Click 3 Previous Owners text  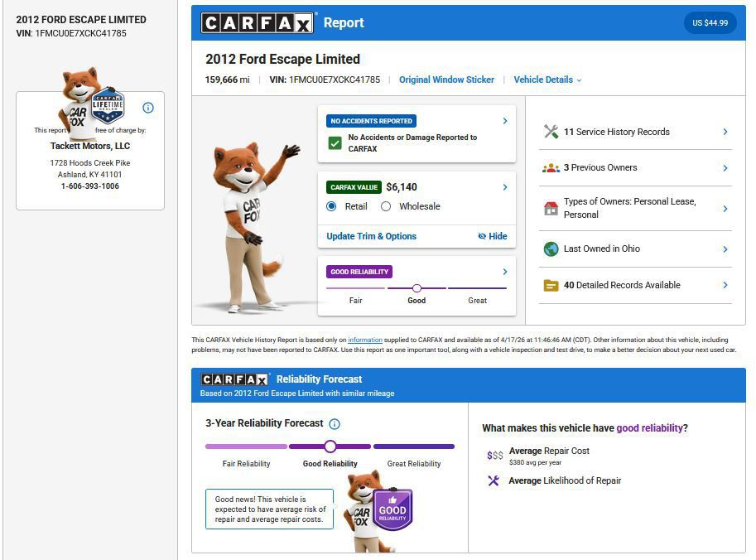pyautogui.click(x=600, y=167)
